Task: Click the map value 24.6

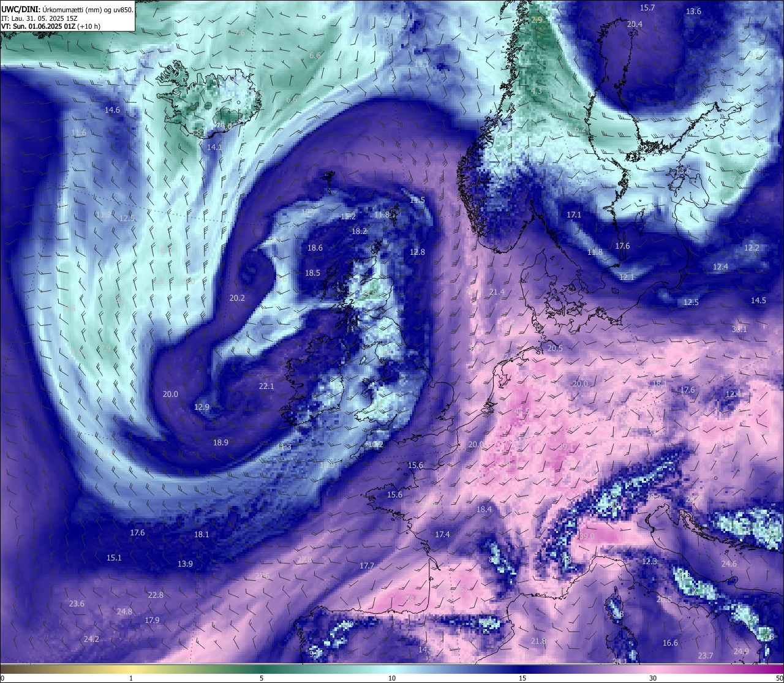Action: tap(729, 564)
